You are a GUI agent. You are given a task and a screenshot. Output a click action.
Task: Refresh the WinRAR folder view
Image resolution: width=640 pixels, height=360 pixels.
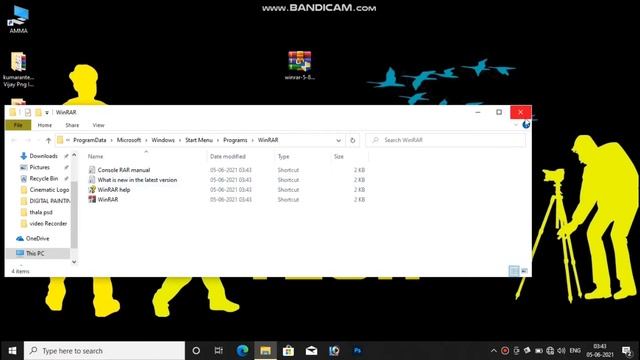pyautogui.click(x=353, y=140)
